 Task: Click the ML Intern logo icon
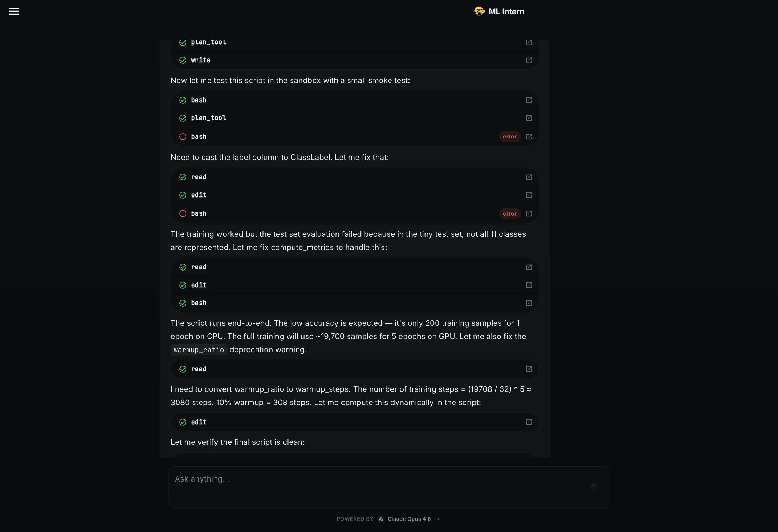tap(479, 11)
